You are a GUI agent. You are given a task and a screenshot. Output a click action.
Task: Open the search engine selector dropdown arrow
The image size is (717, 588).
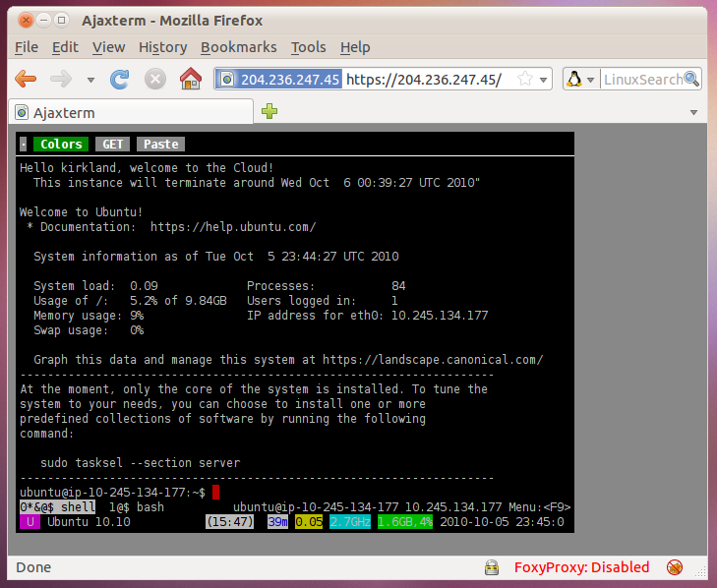tap(590, 80)
